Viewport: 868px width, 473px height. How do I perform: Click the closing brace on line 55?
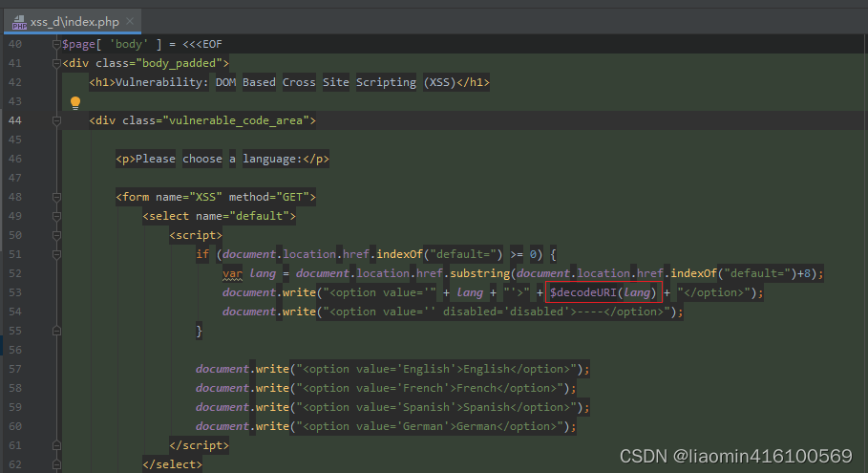(200, 331)
